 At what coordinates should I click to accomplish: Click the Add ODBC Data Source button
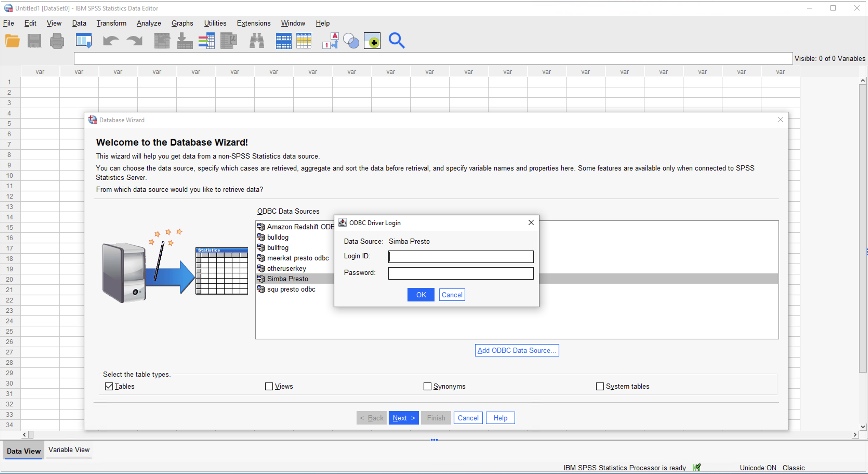[516, 350]
